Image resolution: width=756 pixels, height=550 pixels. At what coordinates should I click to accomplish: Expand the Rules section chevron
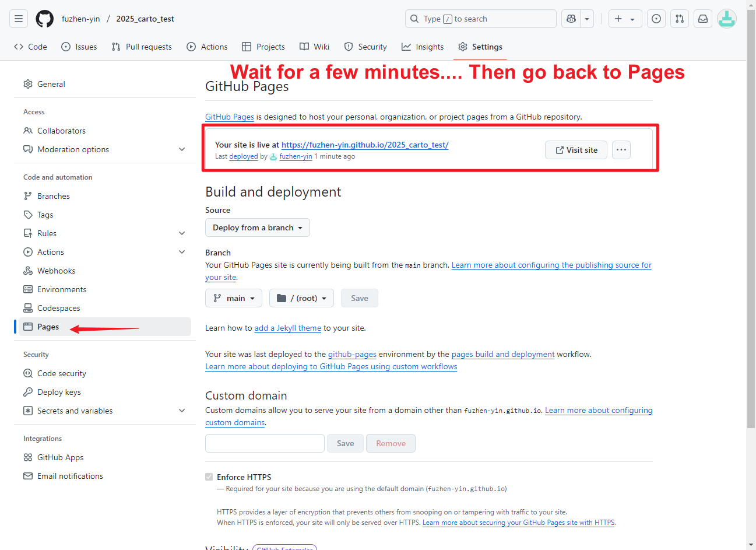(x=182, y=233)
